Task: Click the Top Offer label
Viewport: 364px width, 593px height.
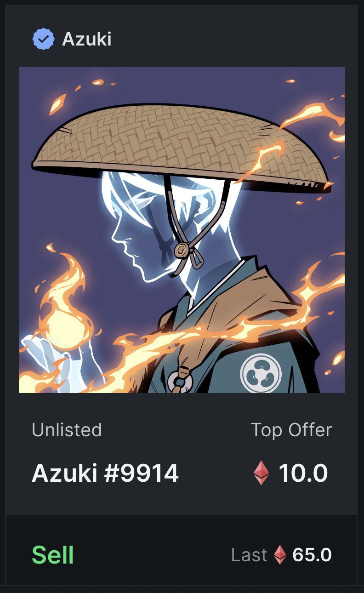Action: point(291,430)
